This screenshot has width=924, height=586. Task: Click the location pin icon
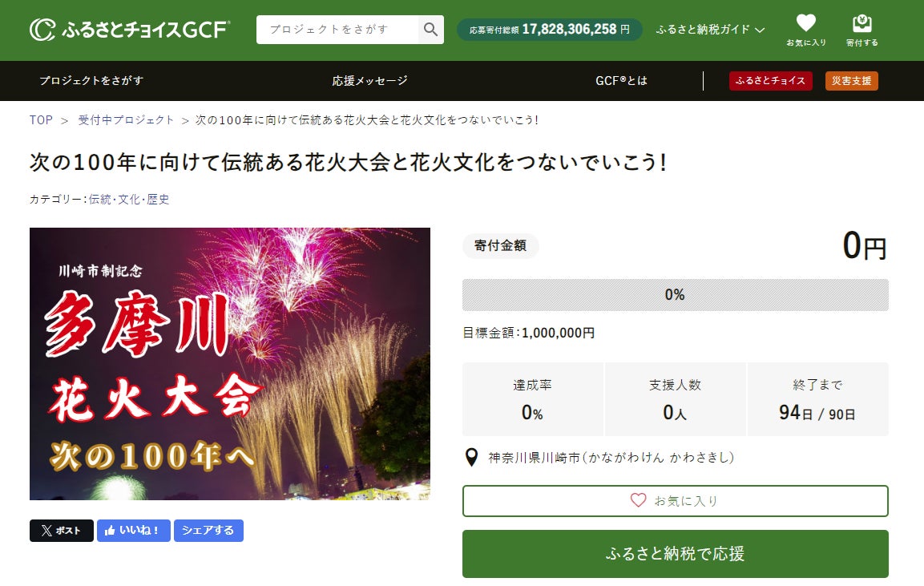(471, 458)
